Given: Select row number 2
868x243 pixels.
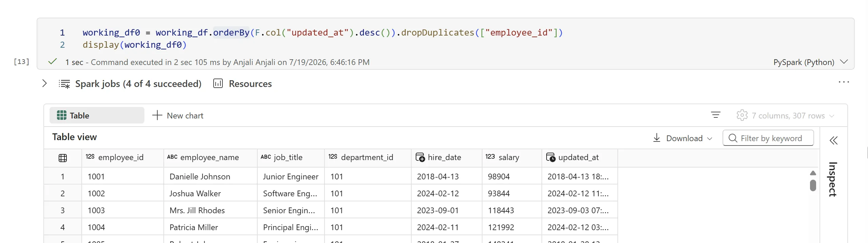Looking at the screenshot, I should 63,193.
